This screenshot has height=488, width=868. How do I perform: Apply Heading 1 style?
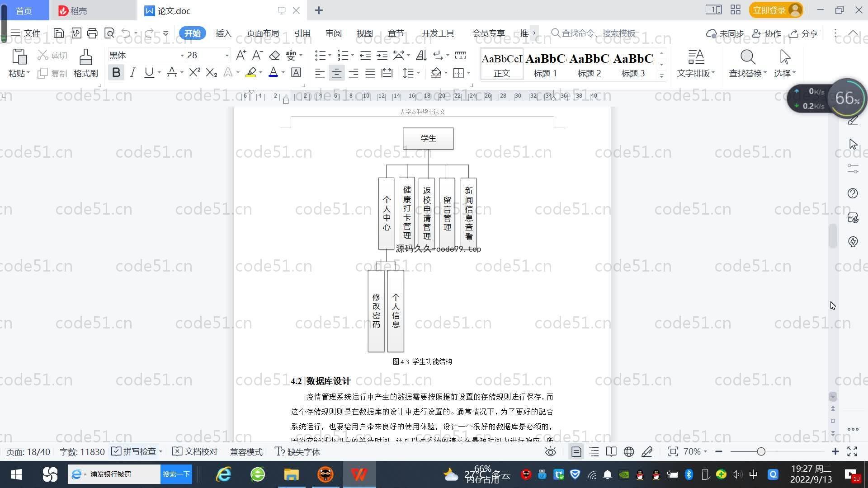[x=545, y=64]
